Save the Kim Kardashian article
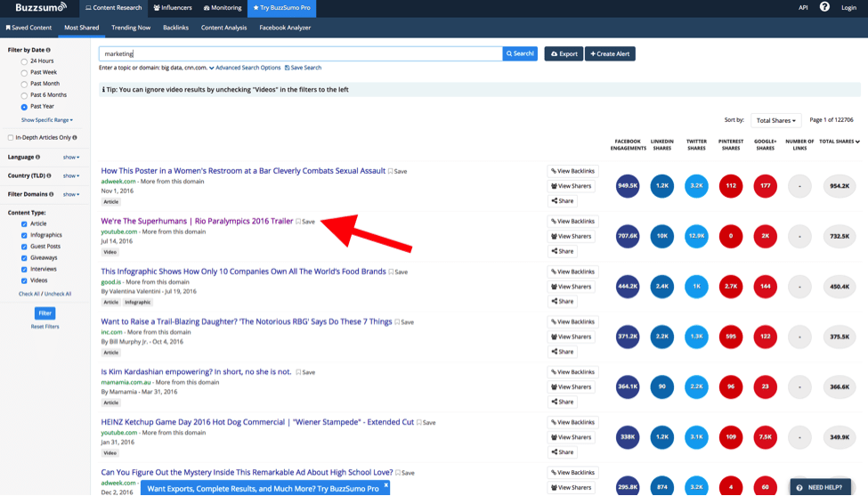Image resolution: width=868 pixels, height=496 pixels. (x=305, y=372)
